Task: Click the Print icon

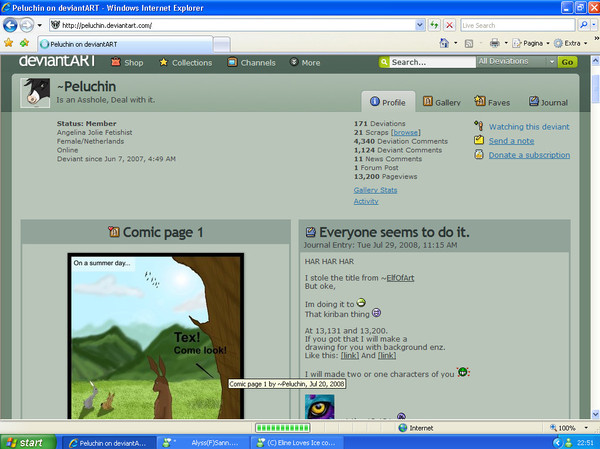Action: point(494,43)
